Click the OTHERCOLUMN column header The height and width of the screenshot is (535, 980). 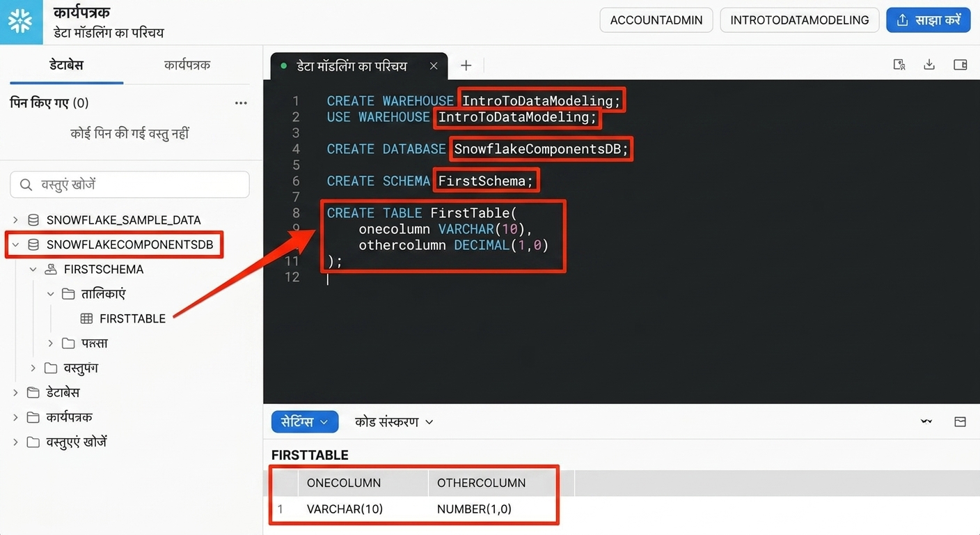click(x=481, y=483)
